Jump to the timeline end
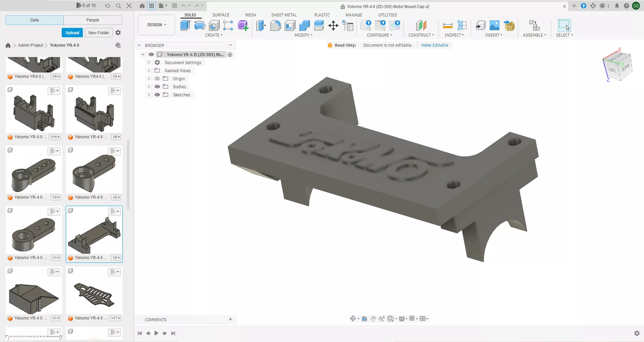This screenshot has width=644, height=342. tap(173, 333)
